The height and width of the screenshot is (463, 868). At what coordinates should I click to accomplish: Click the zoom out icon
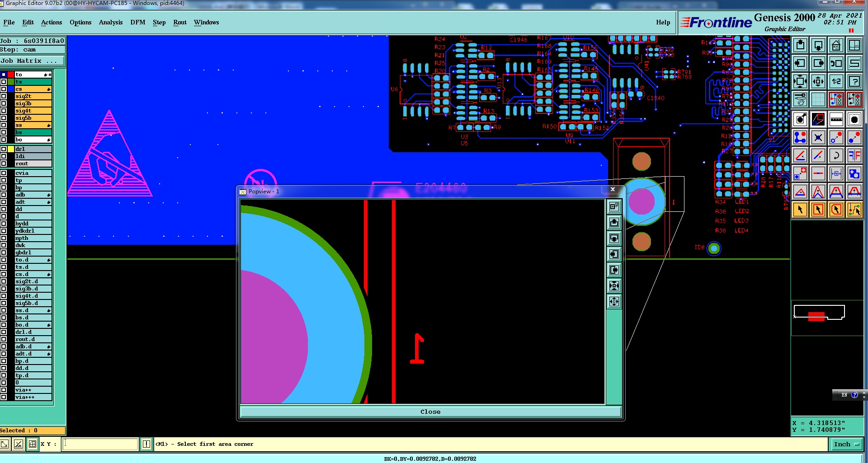818,81
